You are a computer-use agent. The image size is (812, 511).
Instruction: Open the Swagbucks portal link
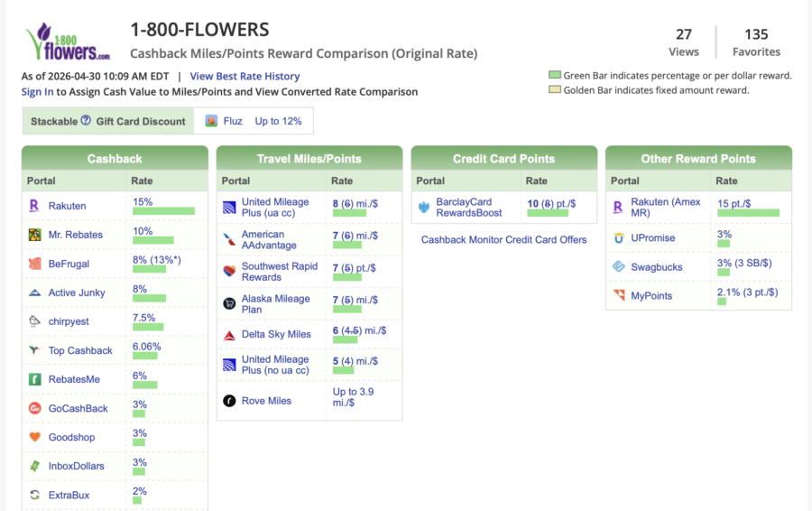[657, 267]
